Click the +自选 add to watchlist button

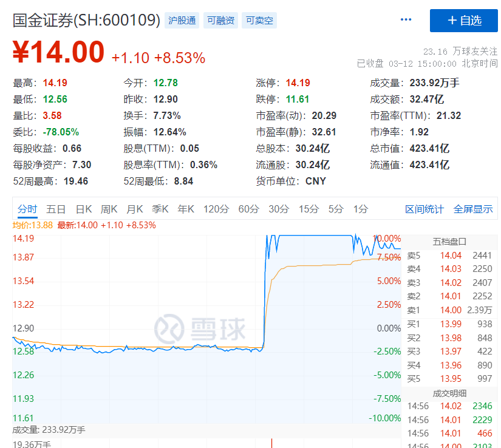[465, 21]
